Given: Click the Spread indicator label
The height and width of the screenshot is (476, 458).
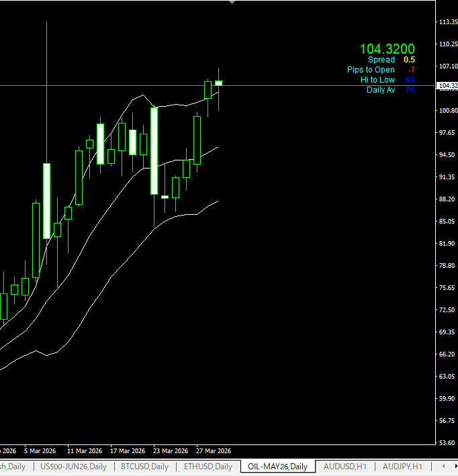Looking at the screenshot, I should 381,60.
